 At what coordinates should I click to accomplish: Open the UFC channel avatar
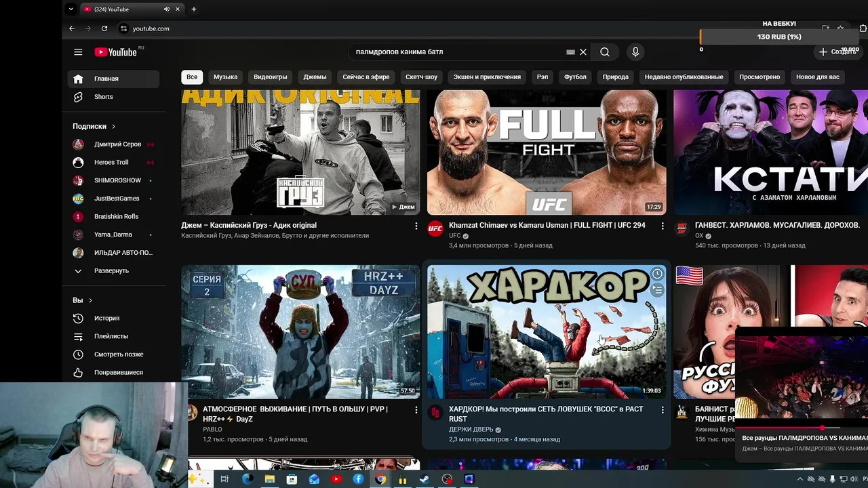click(435, 228)
